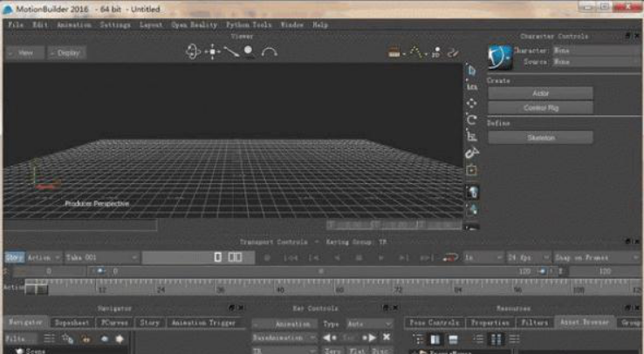Open the Character dropdown in Character Controls
Image resolution: width=644 pixels, height=354 pixels.
click(x=598, y=51)
